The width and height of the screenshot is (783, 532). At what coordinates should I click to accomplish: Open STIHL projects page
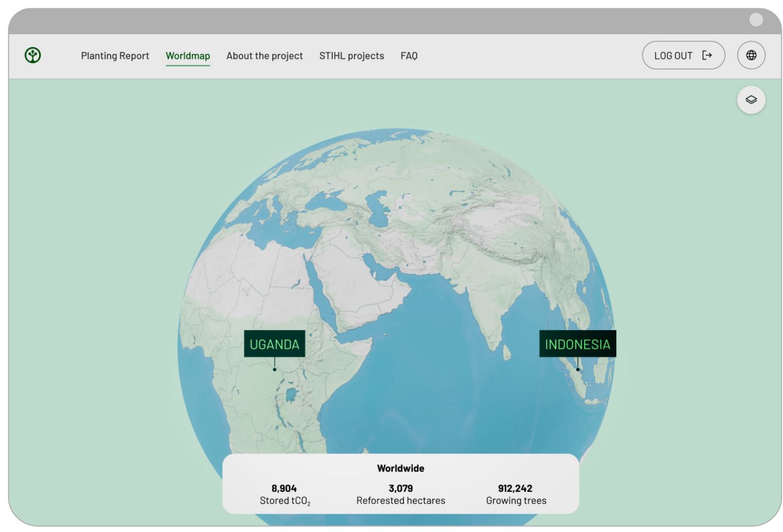coord(351,56)
